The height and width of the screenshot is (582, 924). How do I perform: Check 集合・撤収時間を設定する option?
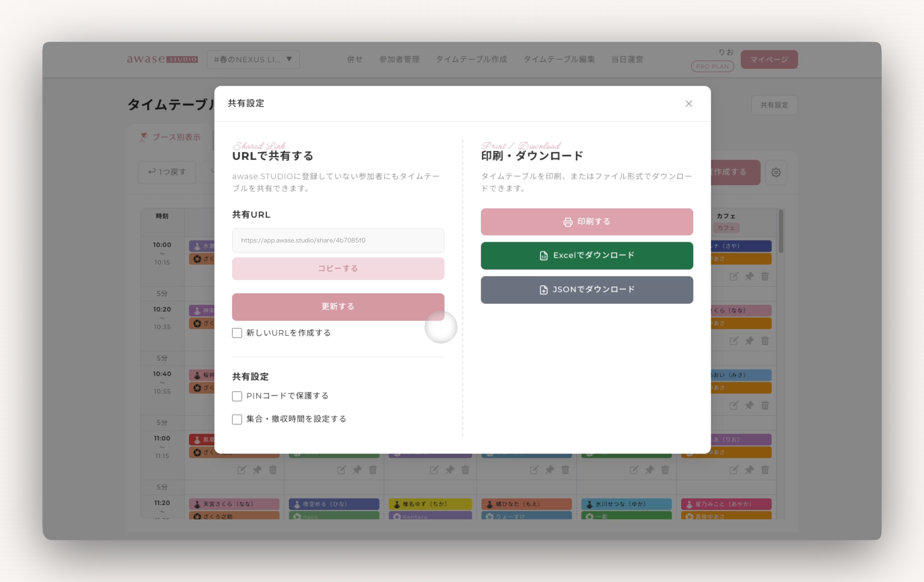pyautogui.click(x=237, y=419)
